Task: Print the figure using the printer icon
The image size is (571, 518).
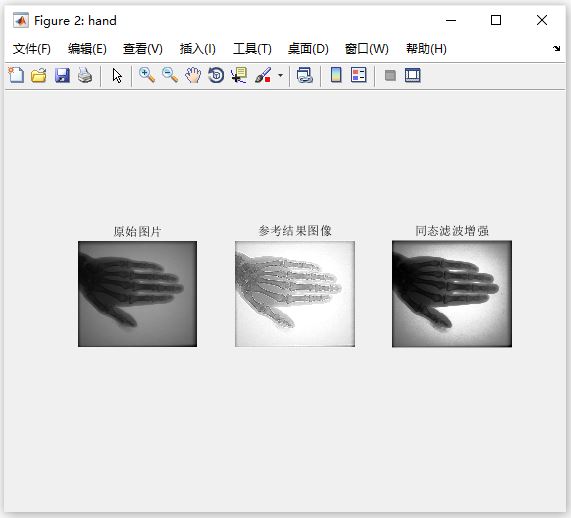Action: [85, 75]
